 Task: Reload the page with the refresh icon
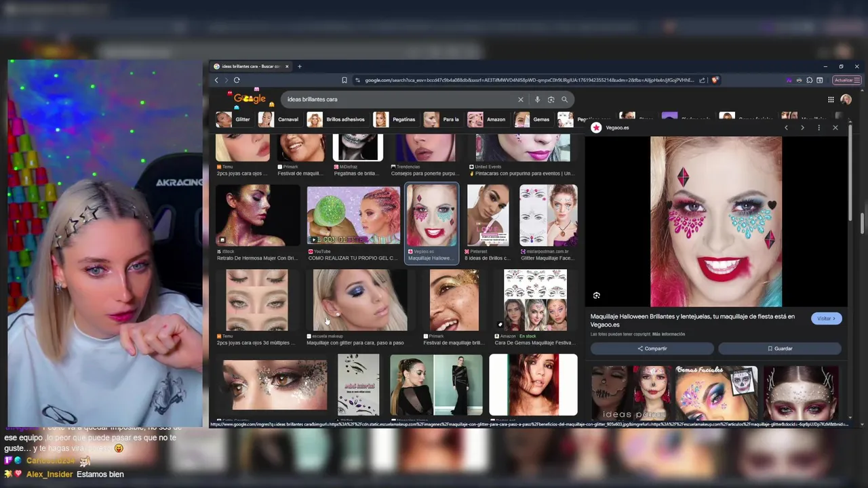click(x=237, y=80)
